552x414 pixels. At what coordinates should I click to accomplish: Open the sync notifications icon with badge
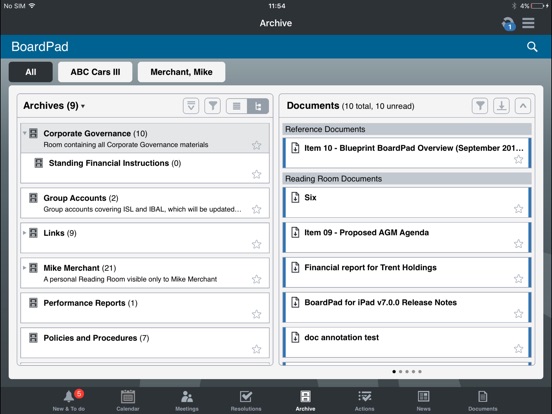[x=508, y=24]
